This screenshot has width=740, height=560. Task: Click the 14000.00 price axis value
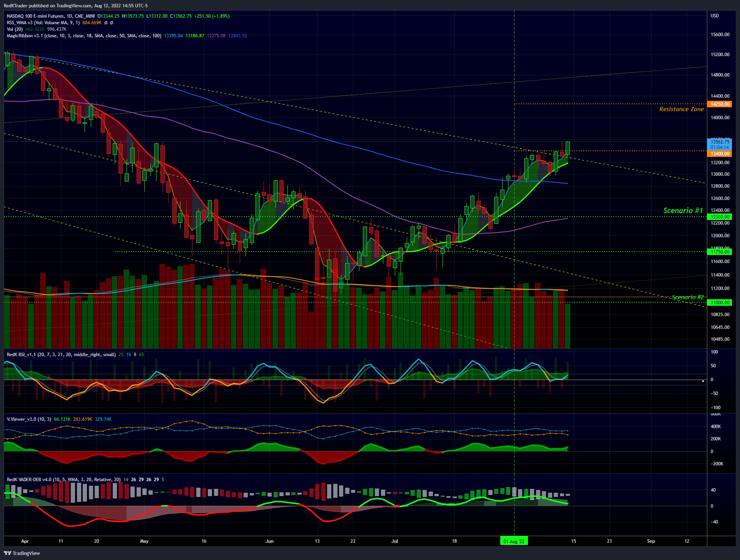pyautogui.click(x=720, y=118)
